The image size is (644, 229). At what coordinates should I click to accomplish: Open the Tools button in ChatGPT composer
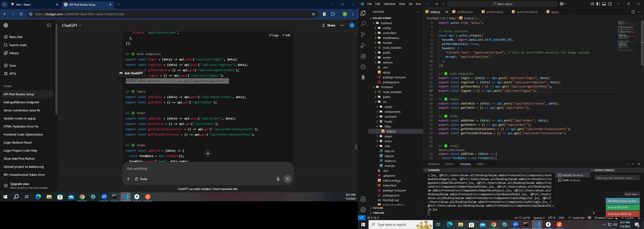(x=141, y=179)
